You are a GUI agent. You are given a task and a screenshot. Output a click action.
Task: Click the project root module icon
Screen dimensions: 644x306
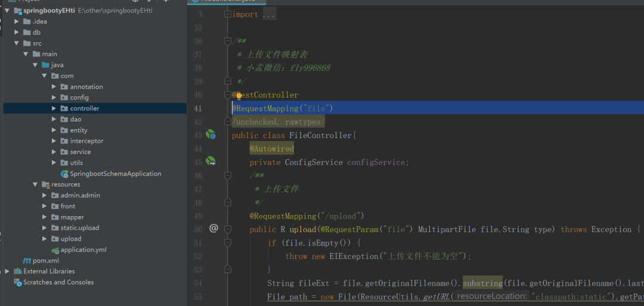tap(18, 11)
